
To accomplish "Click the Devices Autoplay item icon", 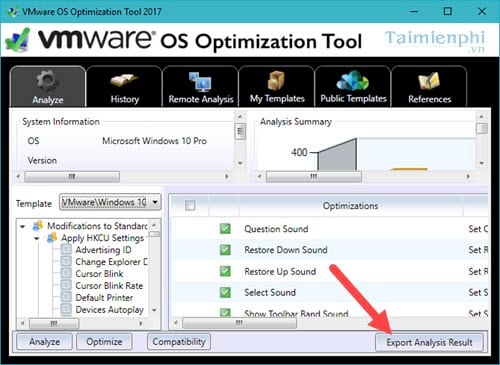I will point(66,309).
